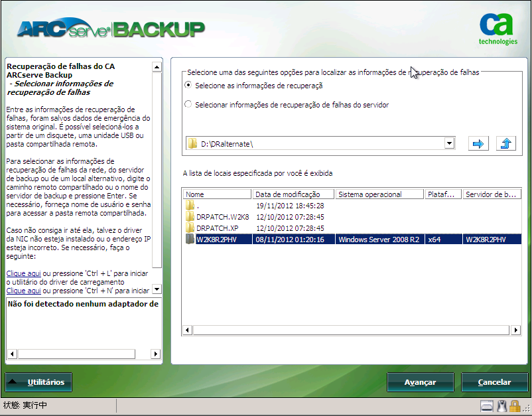Click the ARCserve Backup logo
532x416 pixels.
click(x=111, y=29)
